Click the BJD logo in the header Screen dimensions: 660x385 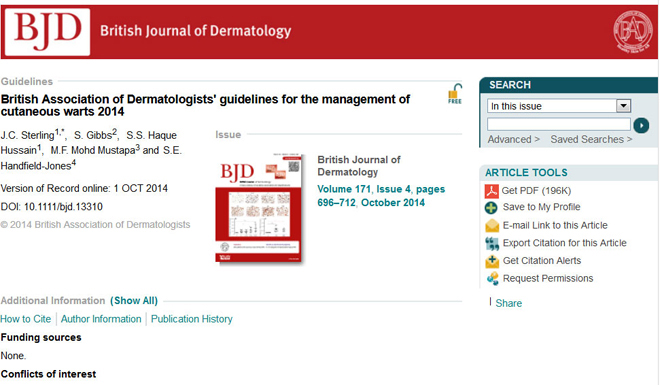pyautogui.click(x=48, y=32)
